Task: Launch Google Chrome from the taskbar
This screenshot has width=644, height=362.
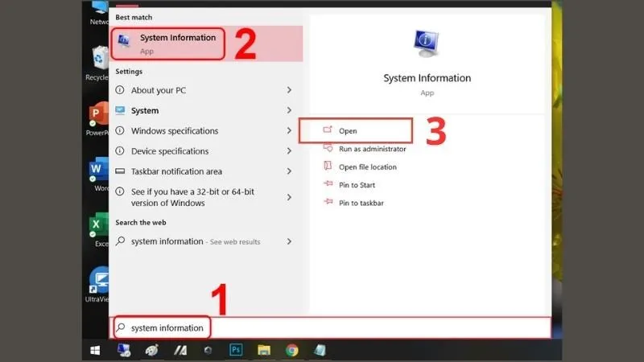Action: click(x=291, y=350)
